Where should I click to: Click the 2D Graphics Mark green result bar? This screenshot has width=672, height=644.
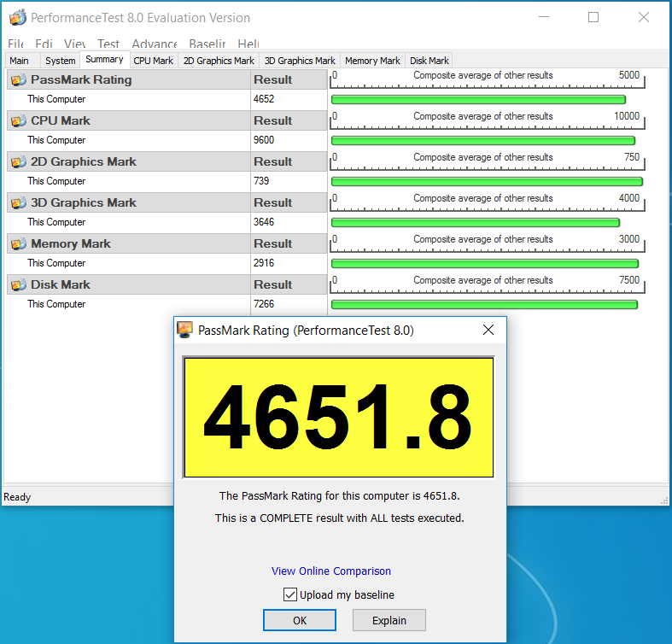pos(487,182)
